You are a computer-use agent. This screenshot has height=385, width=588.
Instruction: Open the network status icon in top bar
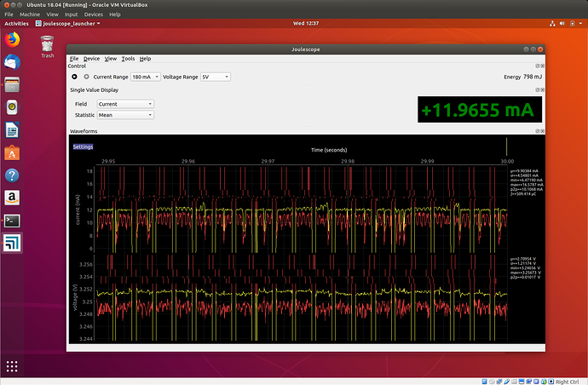click(552, 23)
